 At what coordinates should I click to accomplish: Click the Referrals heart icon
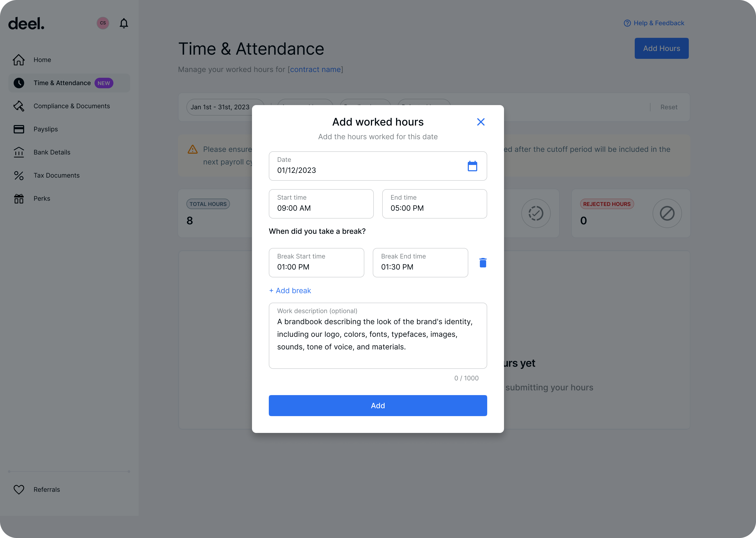click(x=19, y=490)
